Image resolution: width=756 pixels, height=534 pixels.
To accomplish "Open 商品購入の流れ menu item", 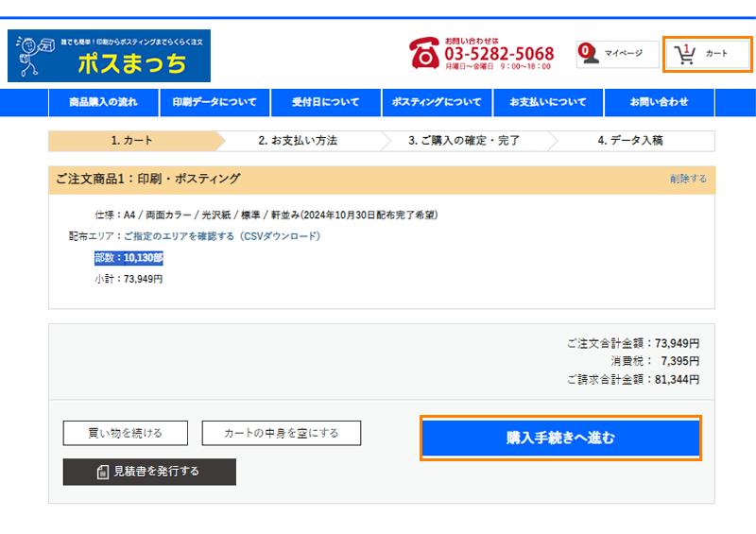I will coord(103,102).
